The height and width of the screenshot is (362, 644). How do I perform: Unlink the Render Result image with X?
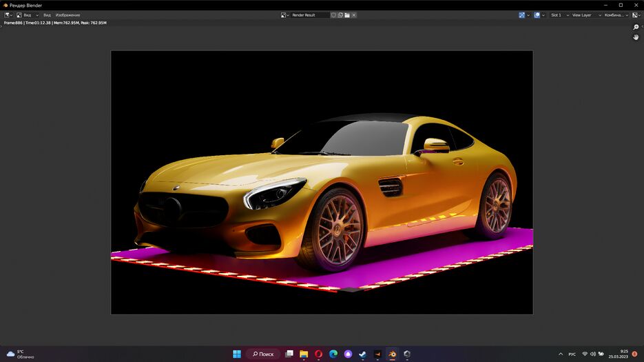(354, 14)
